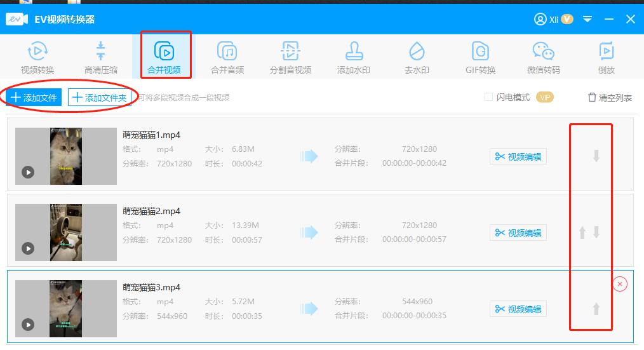The width and height of the screenshot is (644, 350).
Task: Click merge segment 00:00:00-00:00:57
Action: (x=414, y=239)
